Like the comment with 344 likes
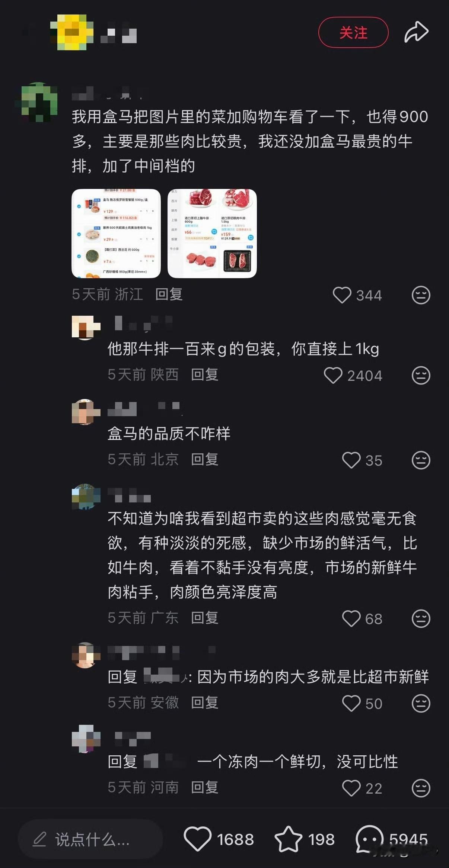The image size is (449, 868). click(x=342, y=295)
